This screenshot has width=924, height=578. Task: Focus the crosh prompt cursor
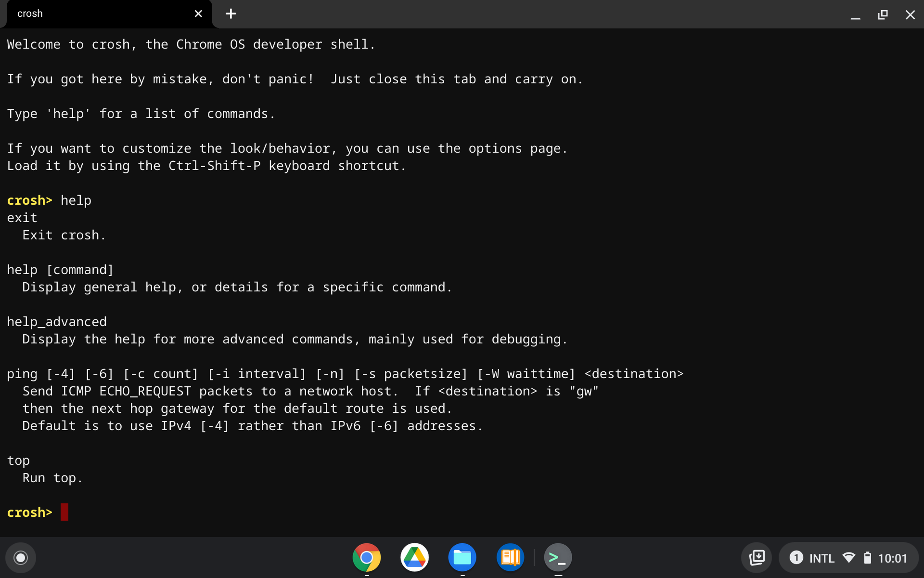[x=64, y=512]
